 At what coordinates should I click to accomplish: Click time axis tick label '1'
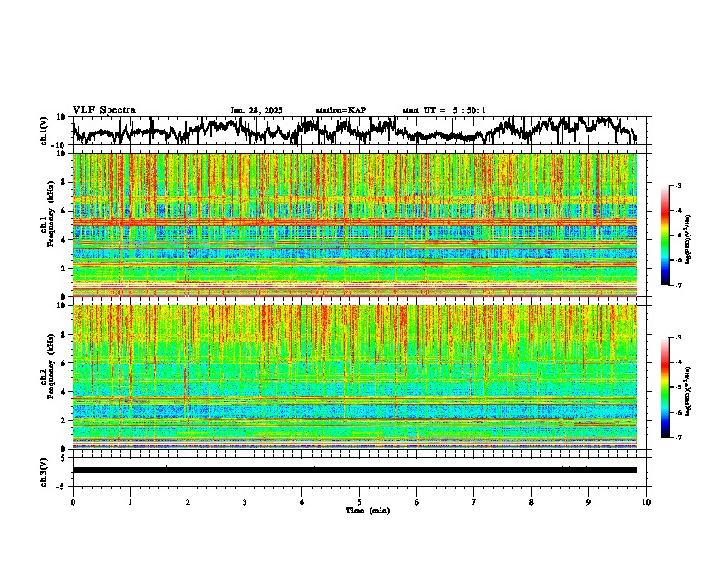(x=130, y=502)
